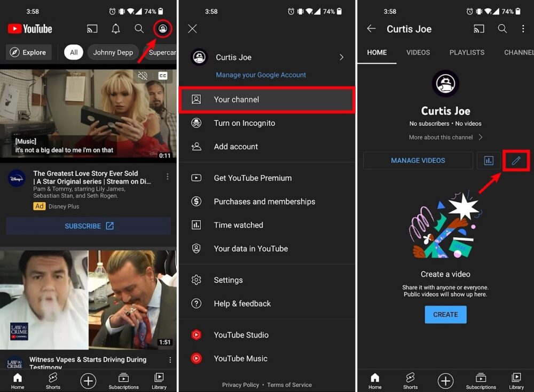Screen dimensions: 534x392
Task: Switch to the PLAYLISTS tab
Action: pos(467,52)
